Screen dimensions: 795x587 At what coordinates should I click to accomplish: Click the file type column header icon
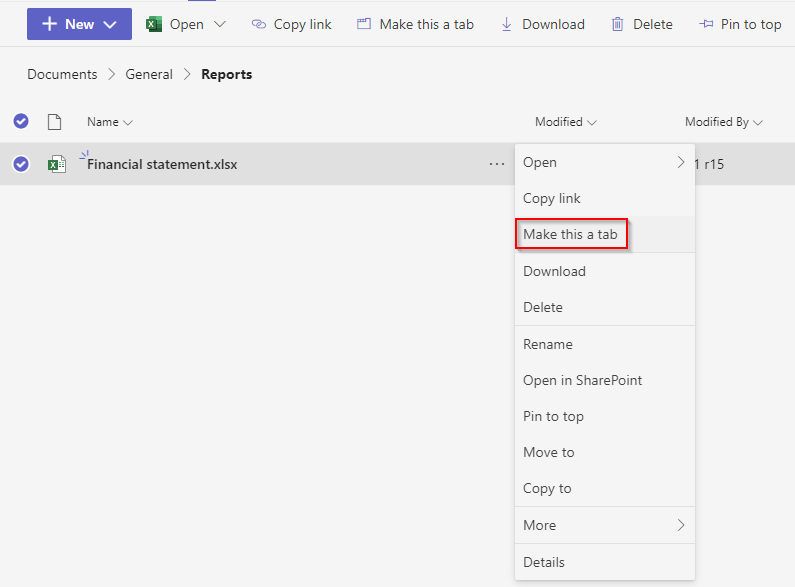(x=55, y=122)
